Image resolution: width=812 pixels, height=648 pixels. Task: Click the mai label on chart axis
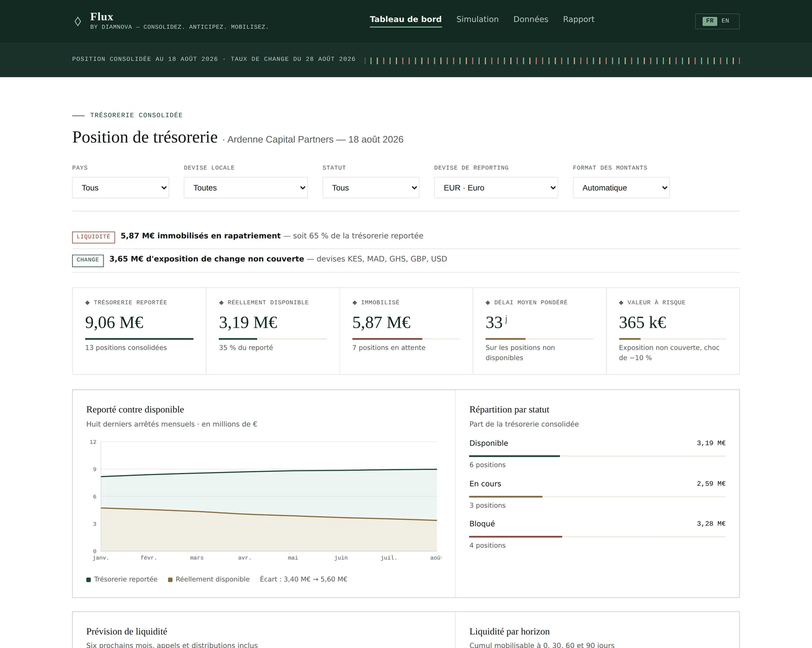click(x=293, y=558)
